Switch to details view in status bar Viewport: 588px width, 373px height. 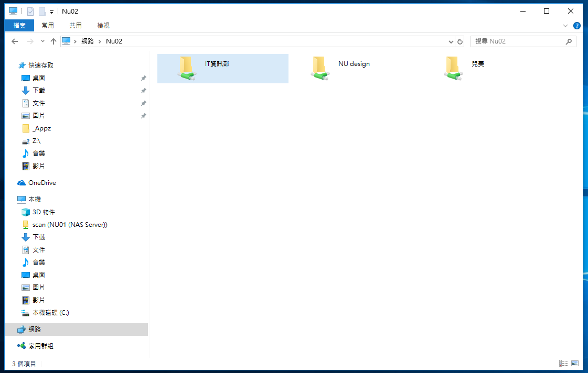click(x=563, y=363)
